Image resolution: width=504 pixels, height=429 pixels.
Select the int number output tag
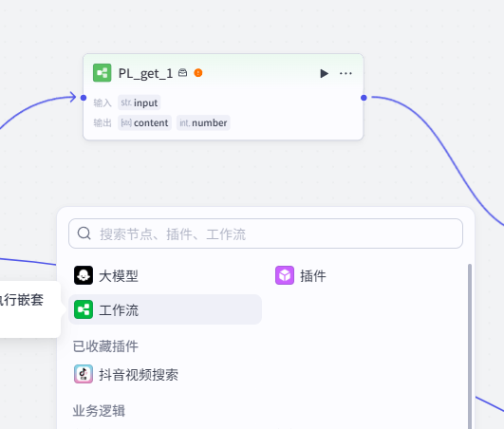click(203, 122)
